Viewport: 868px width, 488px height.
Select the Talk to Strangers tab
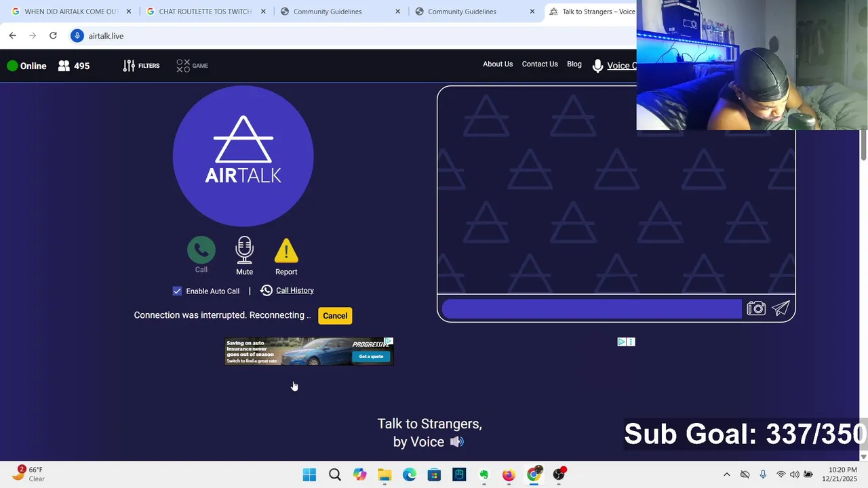point(591,12)
